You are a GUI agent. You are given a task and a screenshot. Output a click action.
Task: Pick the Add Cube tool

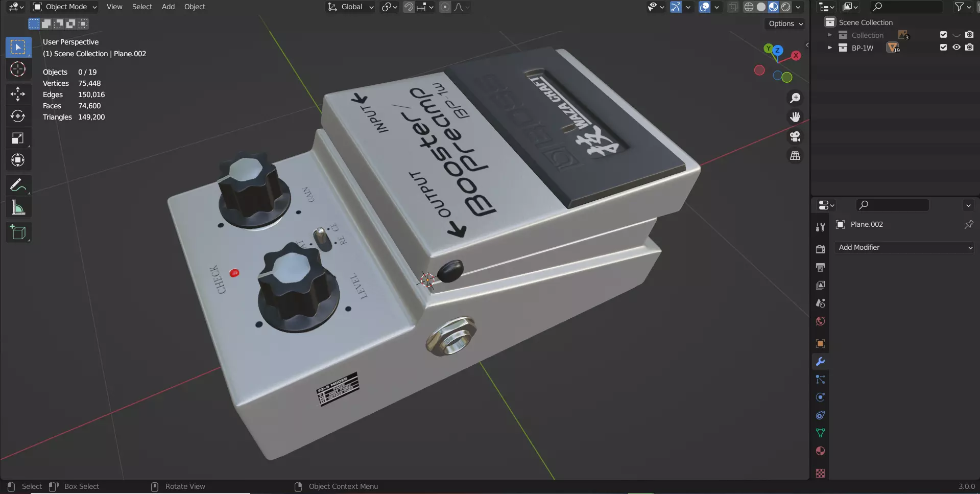pos(18,232)
